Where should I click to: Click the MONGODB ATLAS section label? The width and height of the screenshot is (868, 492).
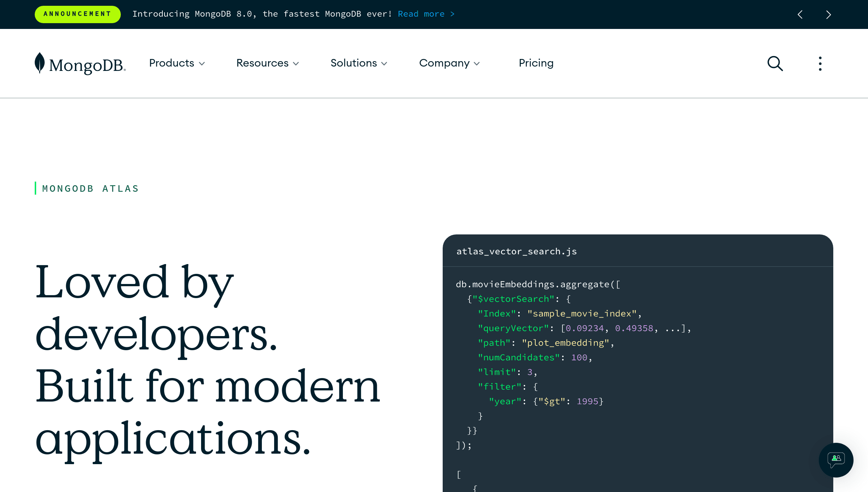coord(91,188)
